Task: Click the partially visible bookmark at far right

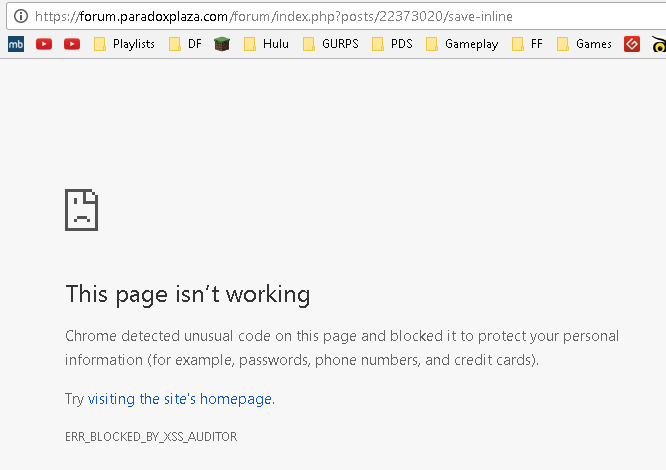Action: click(659, 44)
